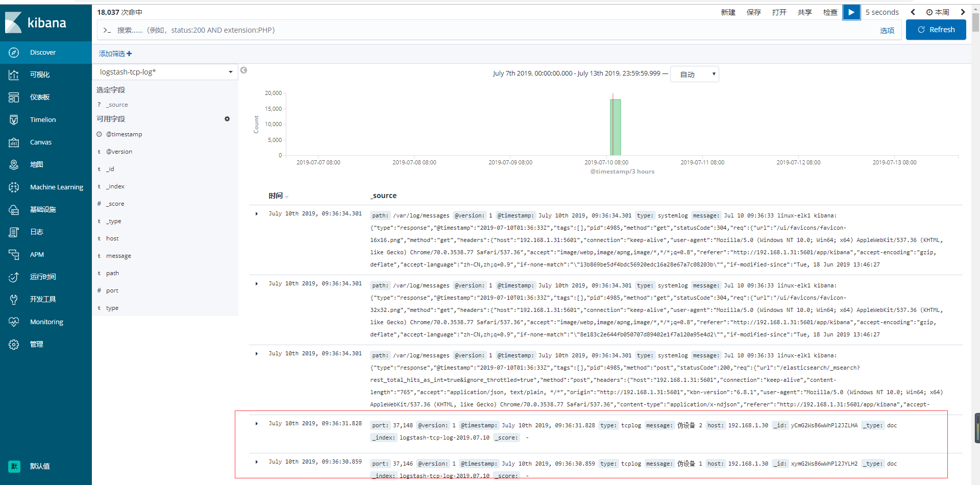Select the port field
Viewport: 980px width, 485px height.
pyautogui.click(x=112, y=290)
